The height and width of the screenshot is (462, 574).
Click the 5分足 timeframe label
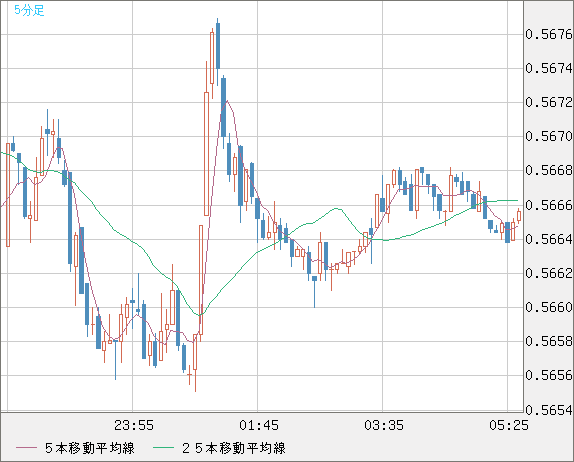[x=29, y=10]
